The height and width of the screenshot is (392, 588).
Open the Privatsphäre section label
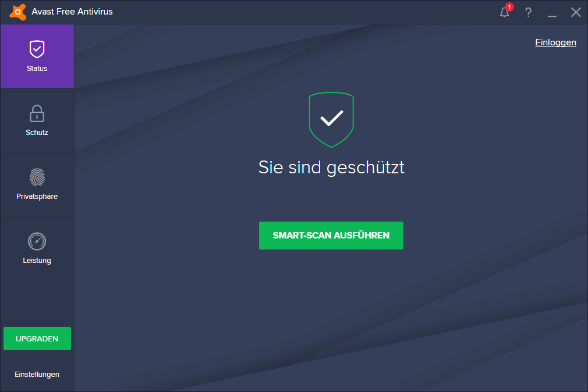pyautogui.click(x=37, y=197)
